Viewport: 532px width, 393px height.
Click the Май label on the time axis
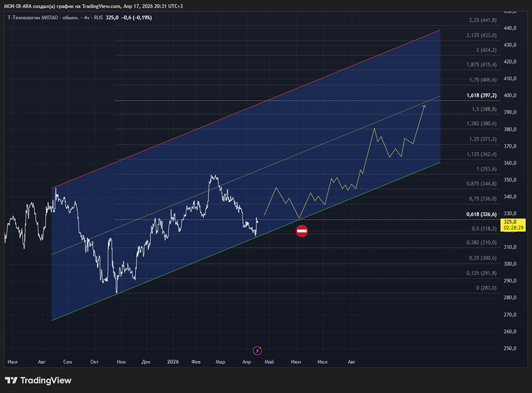[269, 362]
